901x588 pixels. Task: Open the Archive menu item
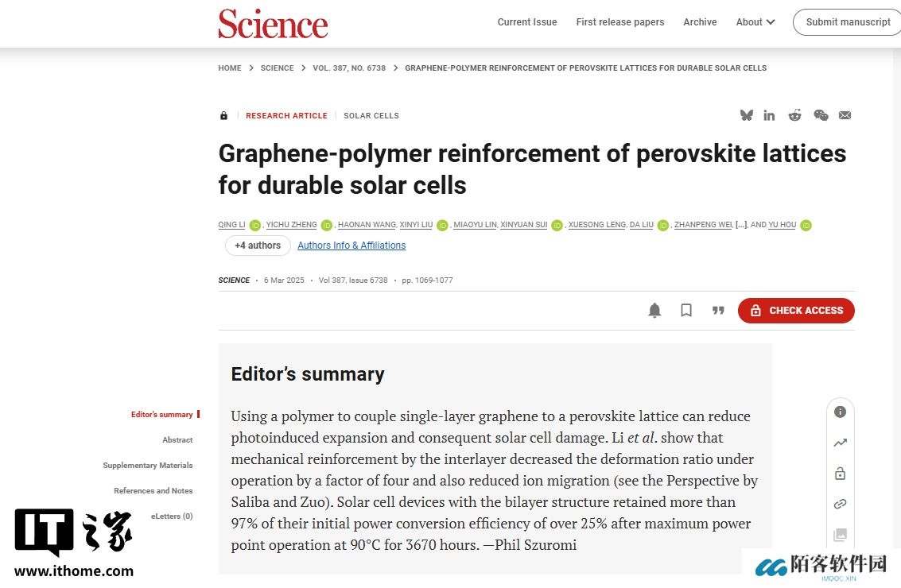[x=700, y=22]
